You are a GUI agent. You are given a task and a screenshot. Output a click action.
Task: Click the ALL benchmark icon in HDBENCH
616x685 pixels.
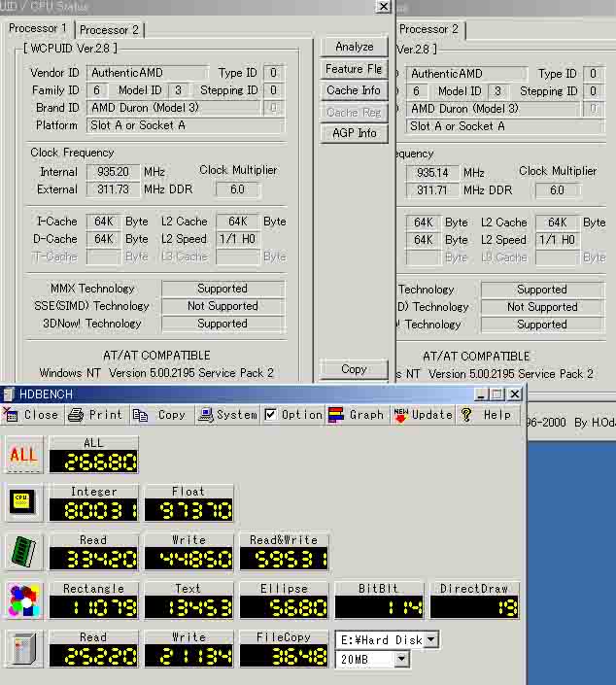(x=23, y=455)
